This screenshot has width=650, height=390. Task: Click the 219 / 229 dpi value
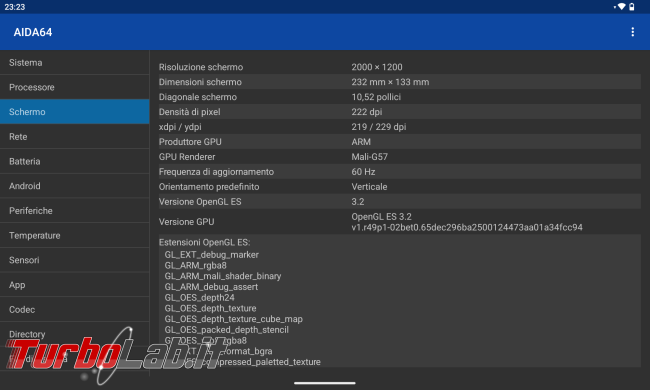pyautogui.click(x=378, y=126)
